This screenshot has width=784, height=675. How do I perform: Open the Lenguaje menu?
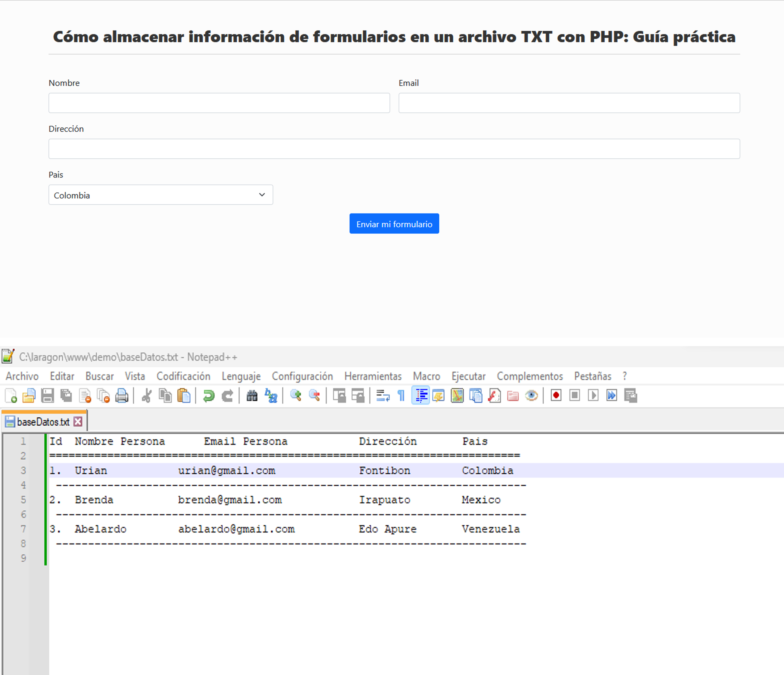241,376
